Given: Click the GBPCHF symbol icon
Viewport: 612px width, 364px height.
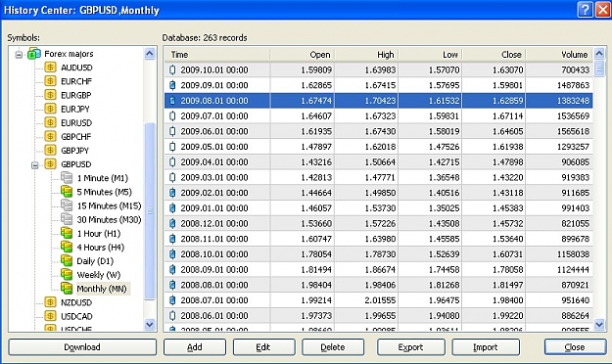Looking at the screenshot, I should pyautogui.click(x=50, y=137).
